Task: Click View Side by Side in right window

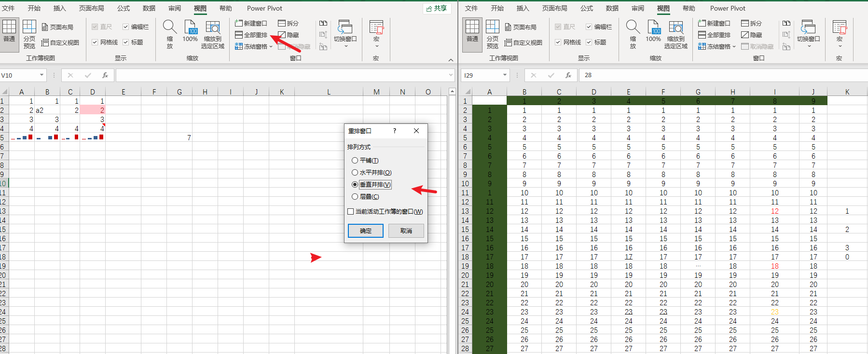Action: [x=786, y=23]
